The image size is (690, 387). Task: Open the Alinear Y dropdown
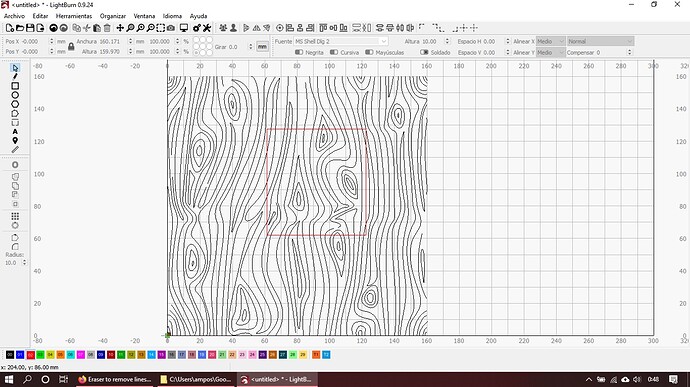[551, 52]
